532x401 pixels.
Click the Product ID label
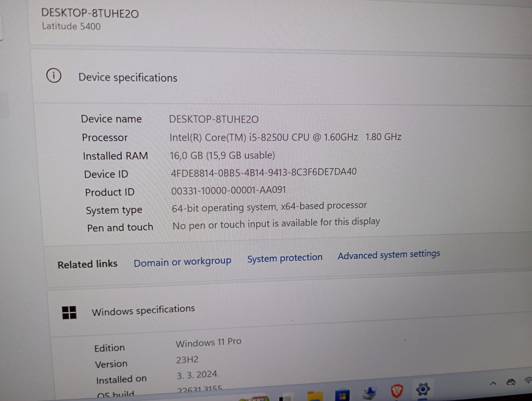pos(110,192)
